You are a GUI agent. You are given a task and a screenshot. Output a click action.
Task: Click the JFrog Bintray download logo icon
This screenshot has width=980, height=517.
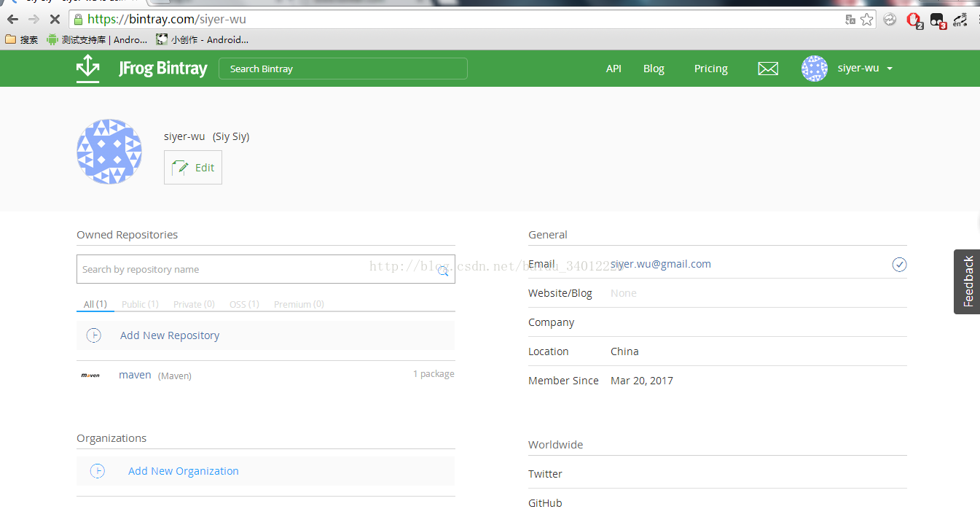pos(88,69)
